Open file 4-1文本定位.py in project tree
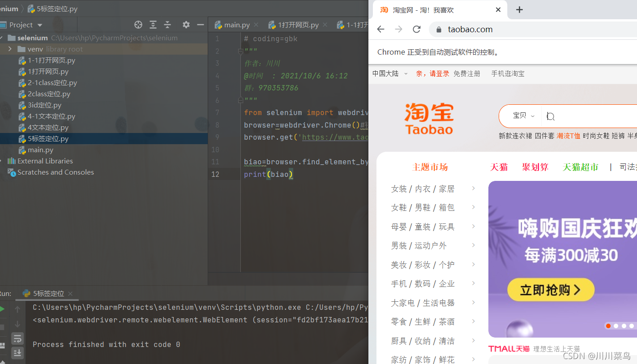The image size is (637, 364). click(51, 116)
